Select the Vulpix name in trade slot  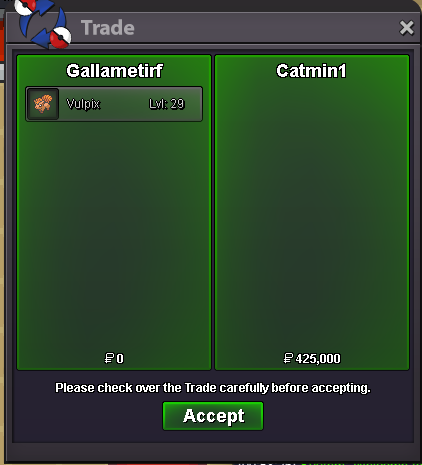(83, 104)
